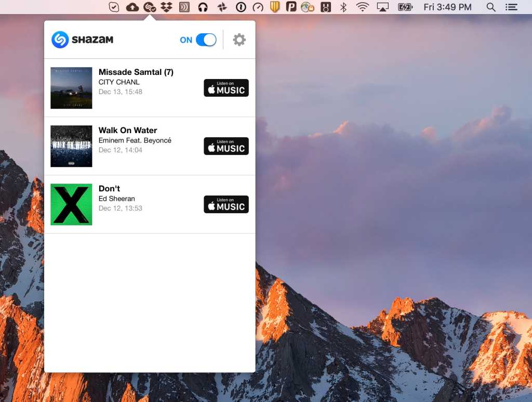Listen to Walk On Water on Apple Music
The image size is (532, 402).
click(226, 146)
